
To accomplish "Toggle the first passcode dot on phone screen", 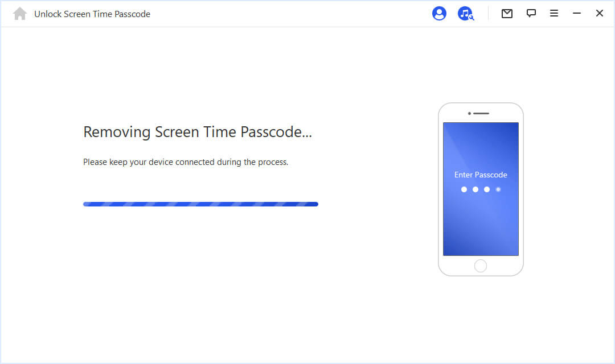I will tap(464, 189).
